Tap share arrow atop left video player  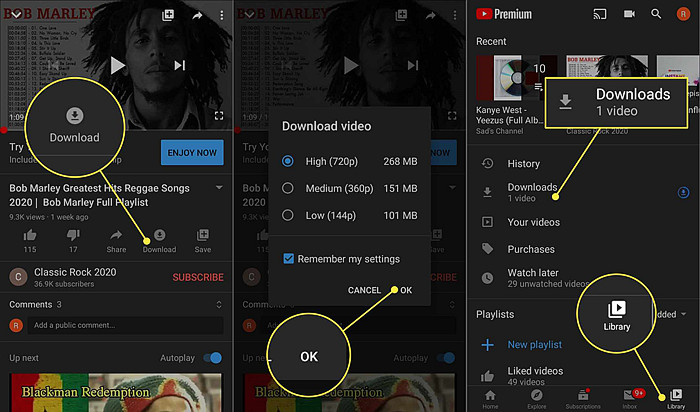click(x=197, y=16)
